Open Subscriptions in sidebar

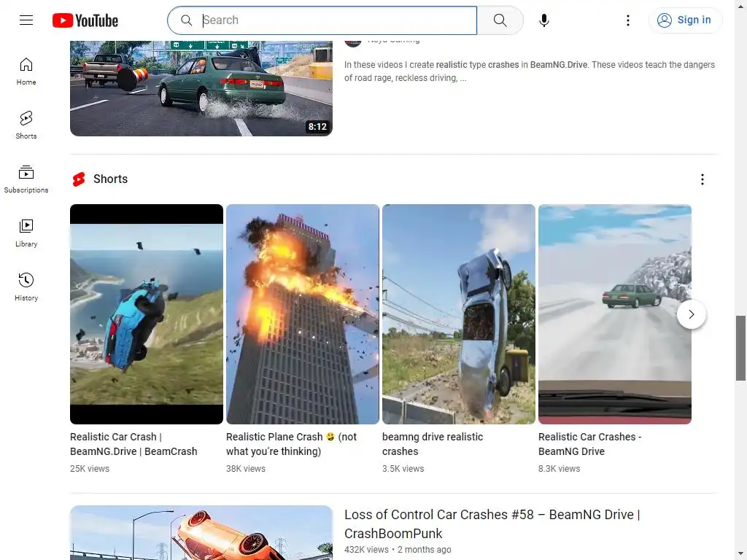26,179
